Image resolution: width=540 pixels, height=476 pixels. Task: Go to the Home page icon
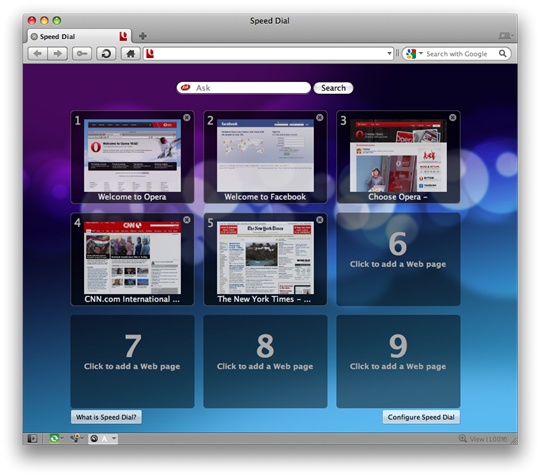131,54
